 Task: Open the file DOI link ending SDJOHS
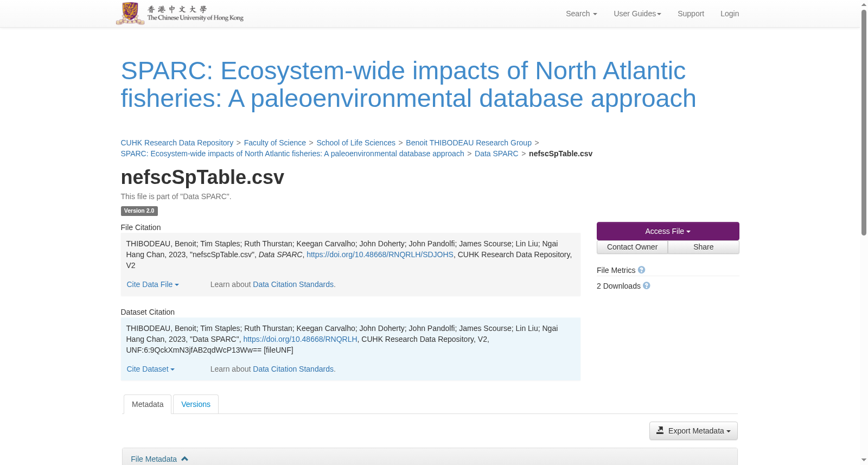coord(380,254)
